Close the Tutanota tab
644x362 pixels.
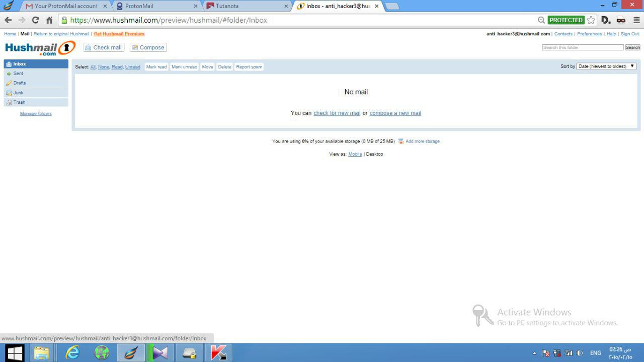(x=286, y=6)
